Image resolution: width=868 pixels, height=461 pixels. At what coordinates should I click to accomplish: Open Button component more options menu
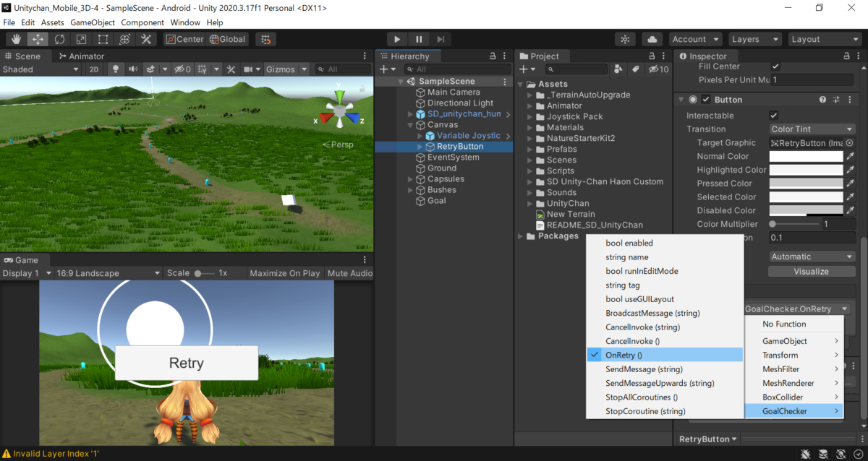[850, 100]
